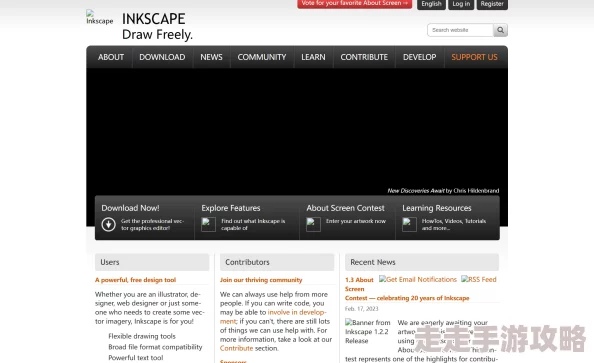Click the Contributors section header
Screen dimensions: 594x363
tap(277, 262)
